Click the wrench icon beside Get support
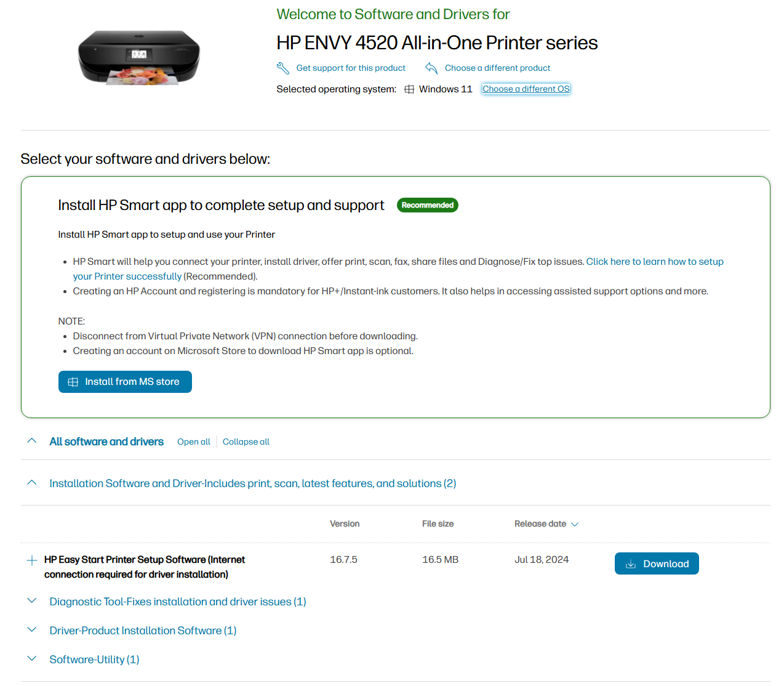The width and height of the screenshot is (784, 686). tap(283, 68)
